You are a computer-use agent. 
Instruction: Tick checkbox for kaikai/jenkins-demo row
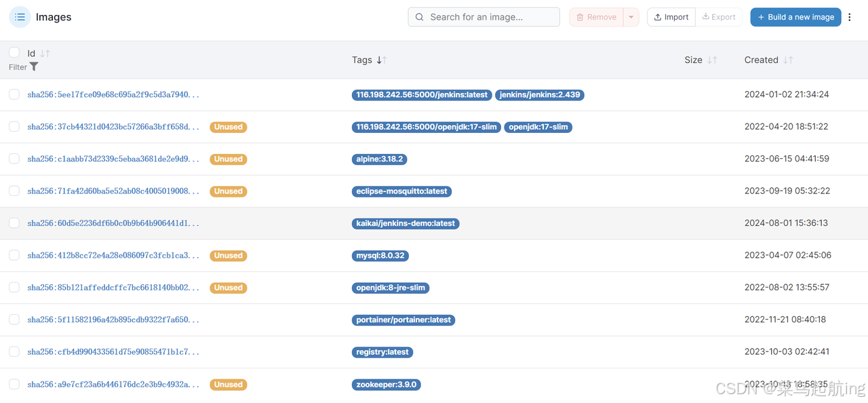pyautogui.click(x=14, y=223)
